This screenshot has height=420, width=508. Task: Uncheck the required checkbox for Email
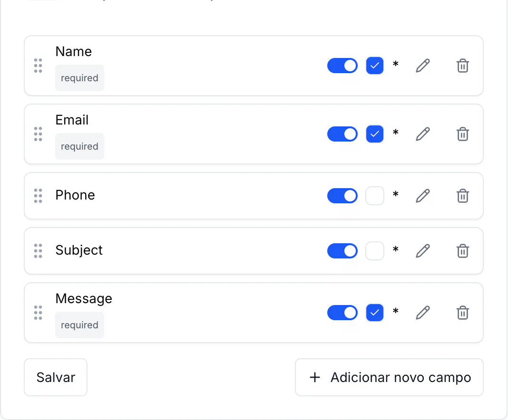click(375, 134)
